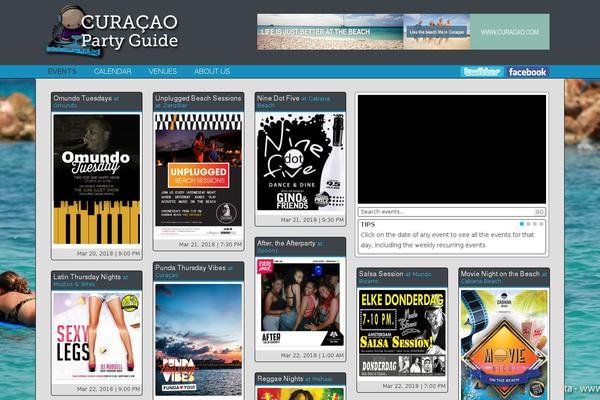
Task: Open the Movie Night on the Beach poster
Action: pyautogui.click(x=504, y=344)
